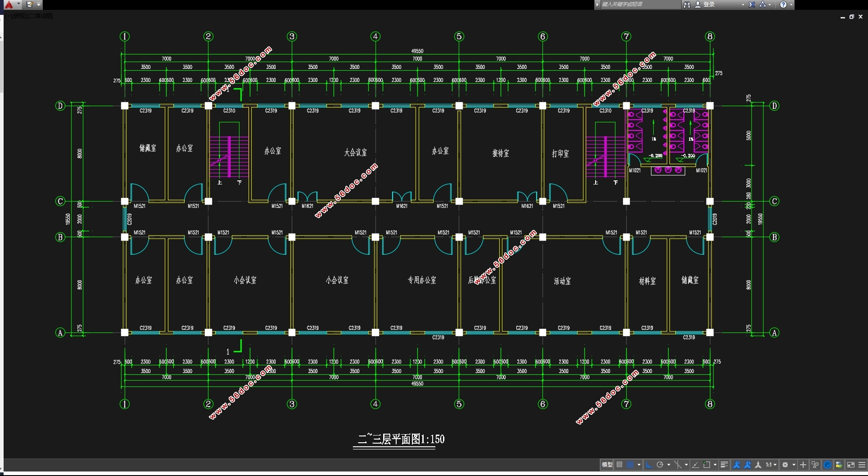Click the Save As floppy-disk icon
The image size is (868, 476).
29,4
